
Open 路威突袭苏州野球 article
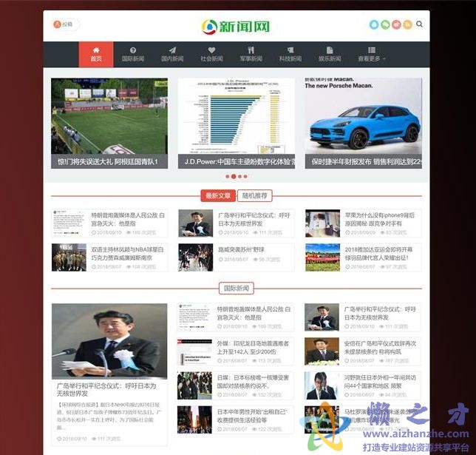(242, 249)
